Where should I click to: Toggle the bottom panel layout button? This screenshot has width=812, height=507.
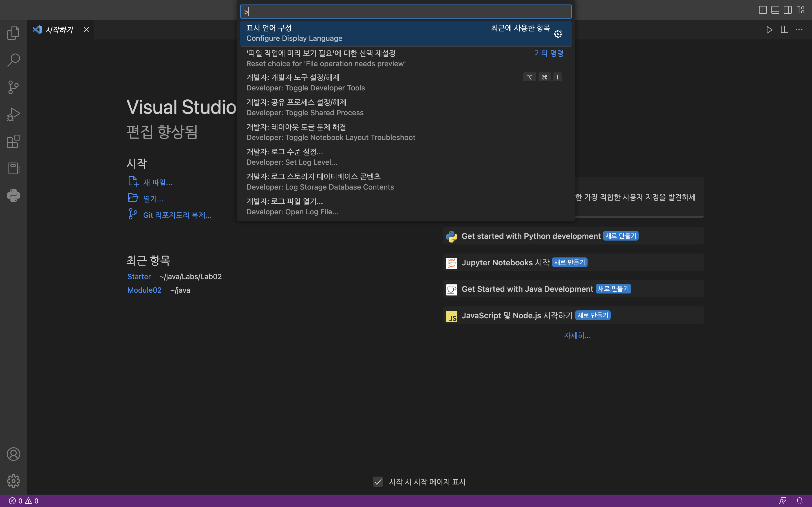(775, 10)
